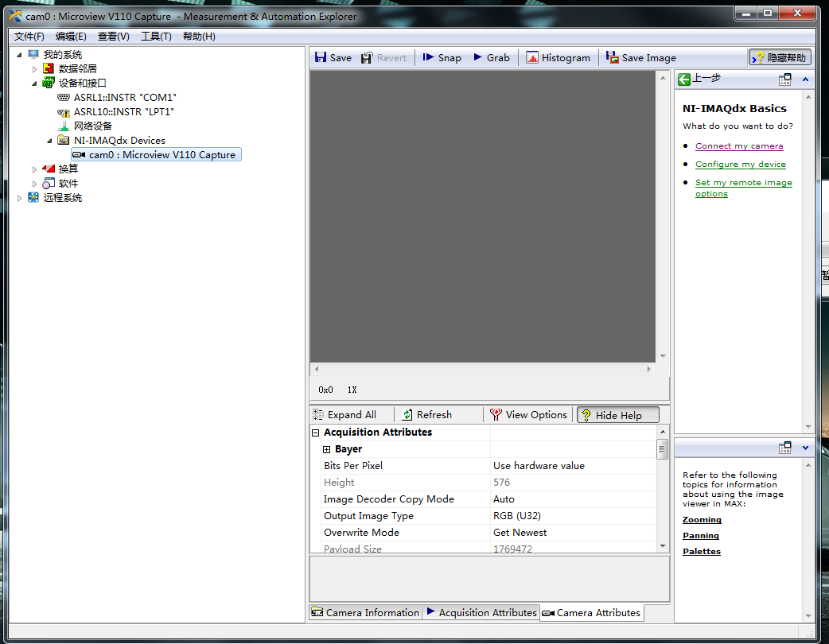
Task: Snap a single image from camera
Action: coord(442,57)
